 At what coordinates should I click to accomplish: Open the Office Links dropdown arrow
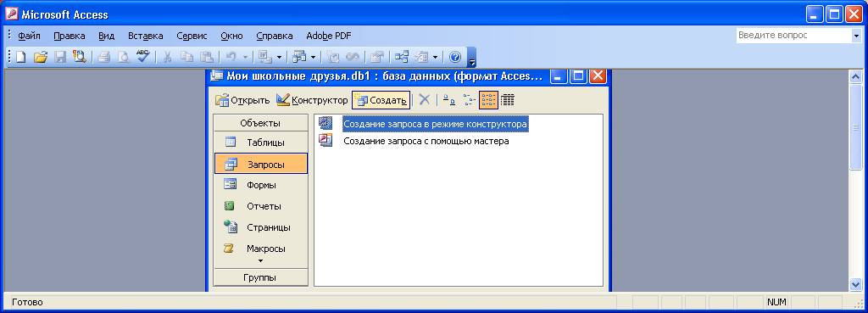click(x=279, y=57)
